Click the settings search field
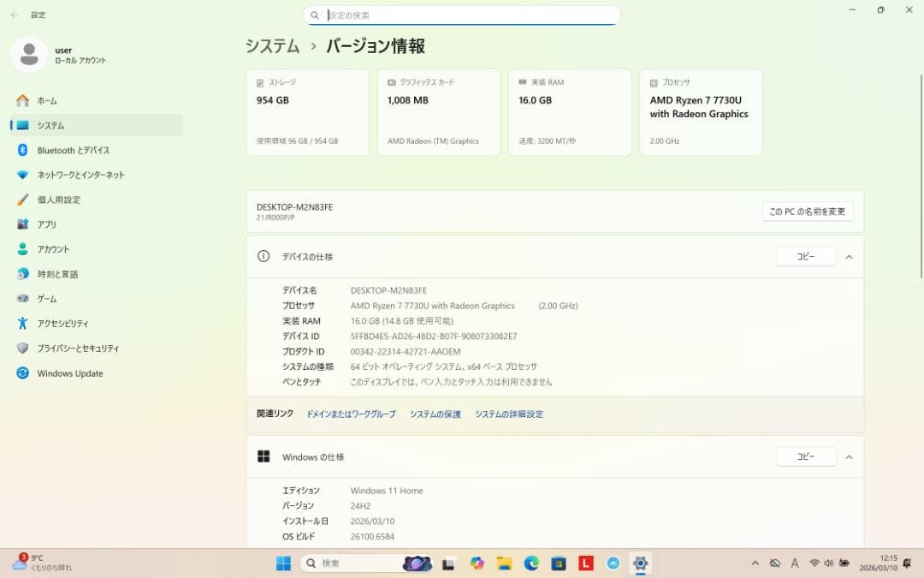 (462, 15)
